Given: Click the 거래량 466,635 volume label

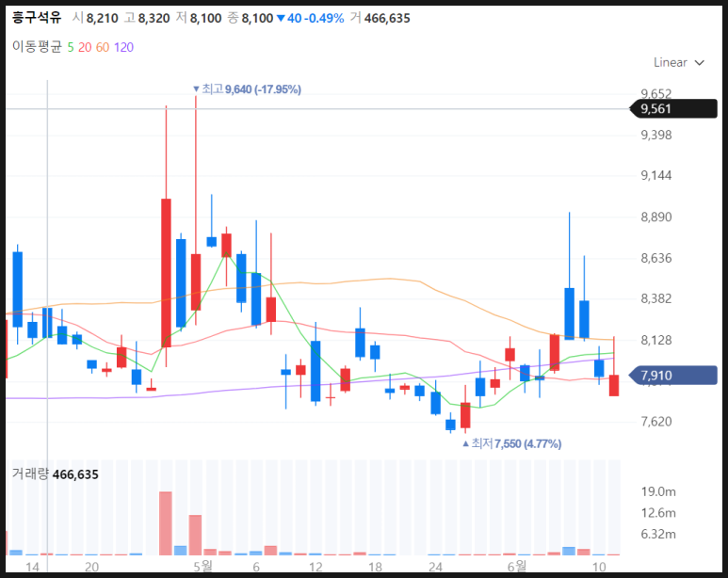Looking at the screenshot, I should 56,474.
